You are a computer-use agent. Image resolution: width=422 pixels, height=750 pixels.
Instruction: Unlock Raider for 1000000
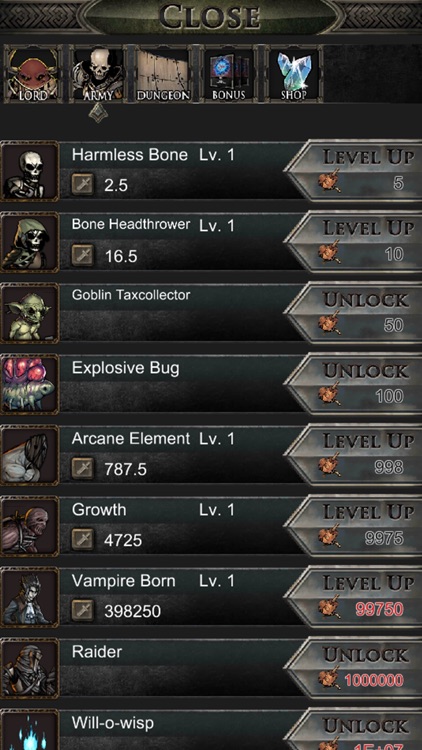tap(354, 668)
